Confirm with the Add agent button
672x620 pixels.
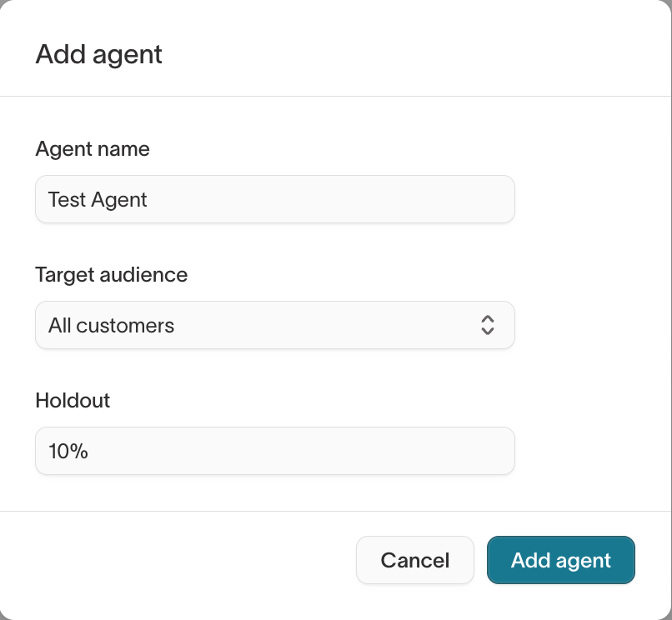(560, 560)
